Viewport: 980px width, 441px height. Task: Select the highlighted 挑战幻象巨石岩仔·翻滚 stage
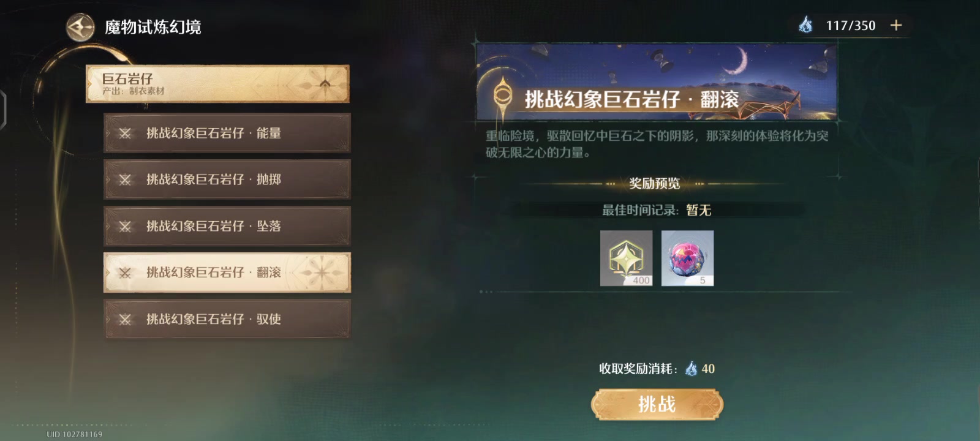point(227,273)
